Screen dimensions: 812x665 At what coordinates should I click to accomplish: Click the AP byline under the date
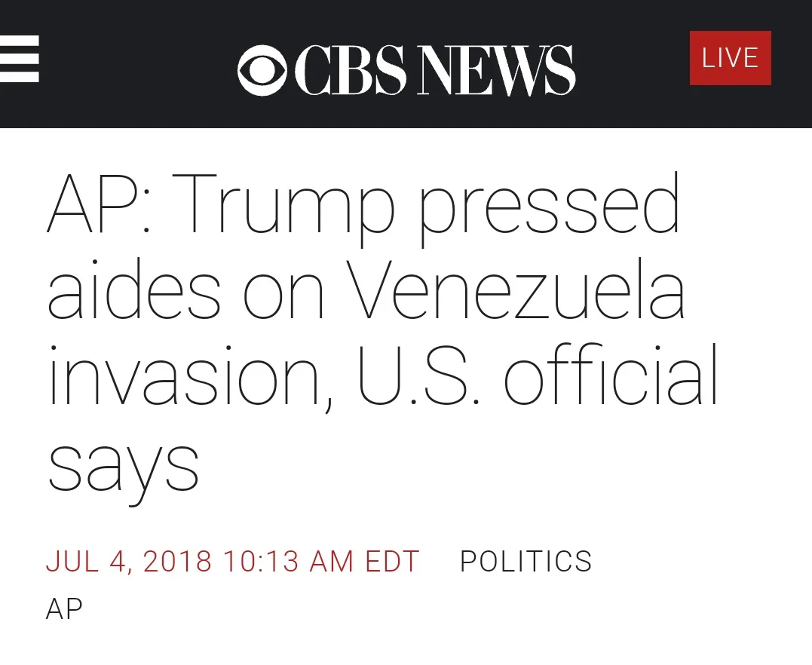(64, 608)
